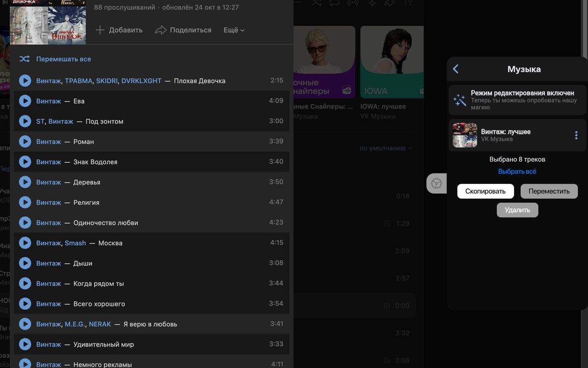Click the magic sparkle edit mode icon
This screenshot has height=368, width=588.
click(459, 100)
